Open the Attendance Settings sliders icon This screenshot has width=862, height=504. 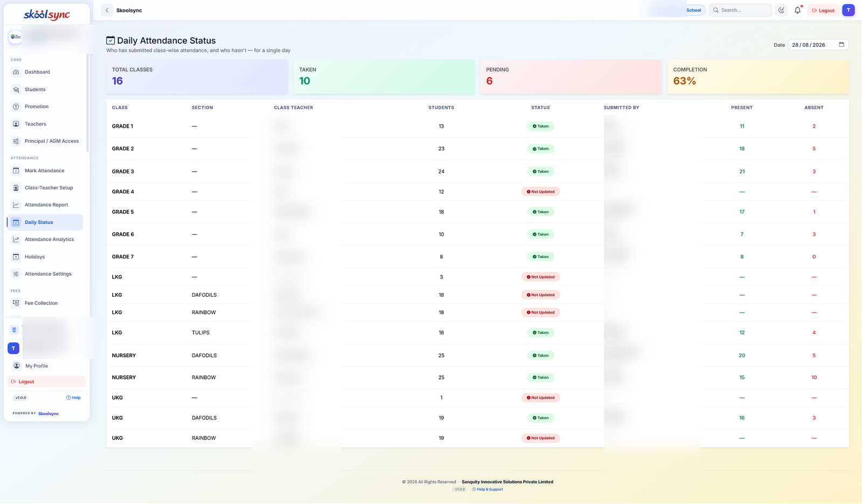pos(16,274)
